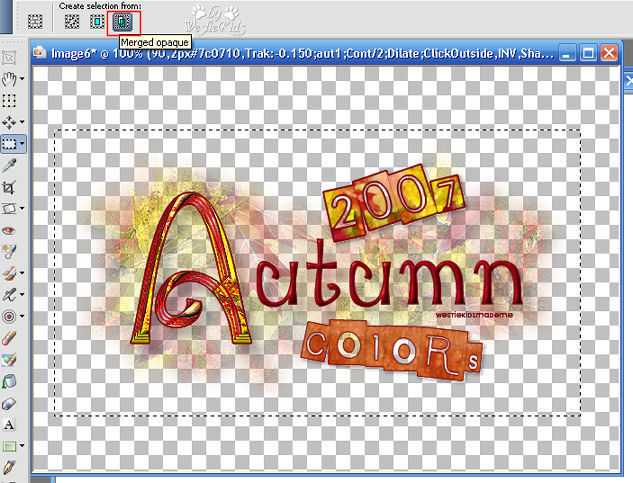Click the Image6 window title bar

[300, 52]
